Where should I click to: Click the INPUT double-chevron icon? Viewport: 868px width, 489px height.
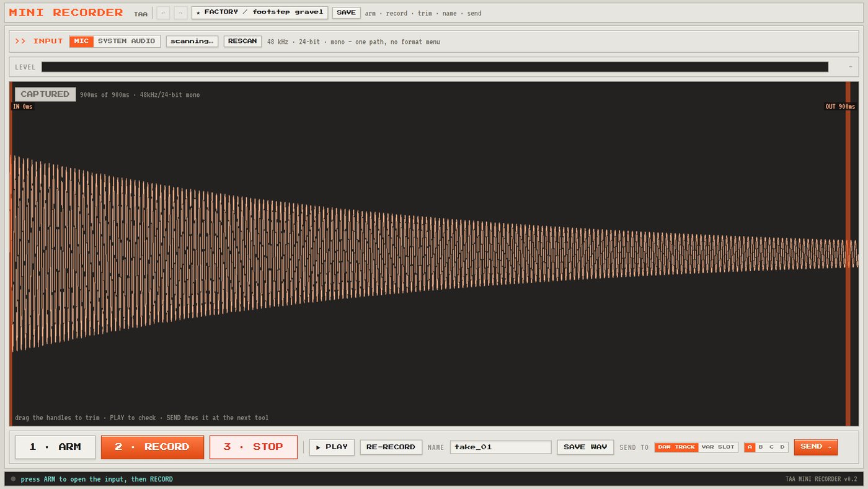click(20, 41)
